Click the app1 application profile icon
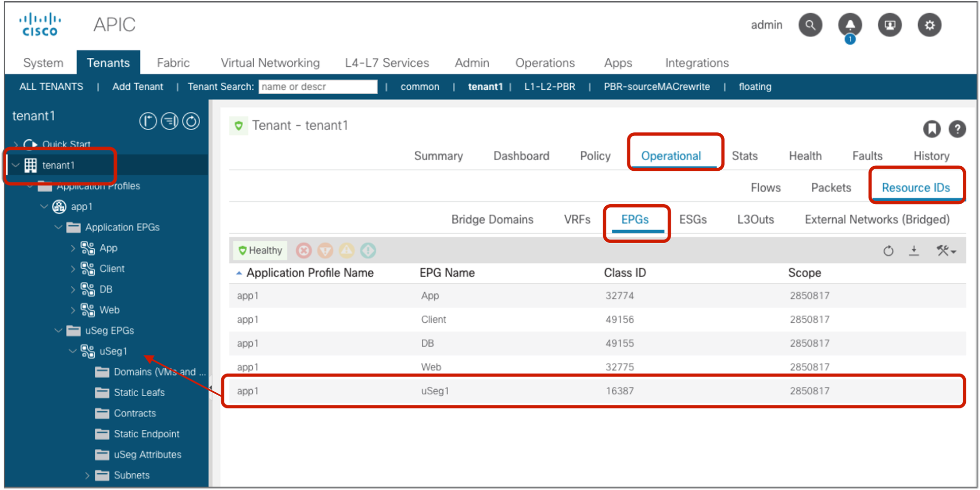980x490 pixels. tap(59, 207)
